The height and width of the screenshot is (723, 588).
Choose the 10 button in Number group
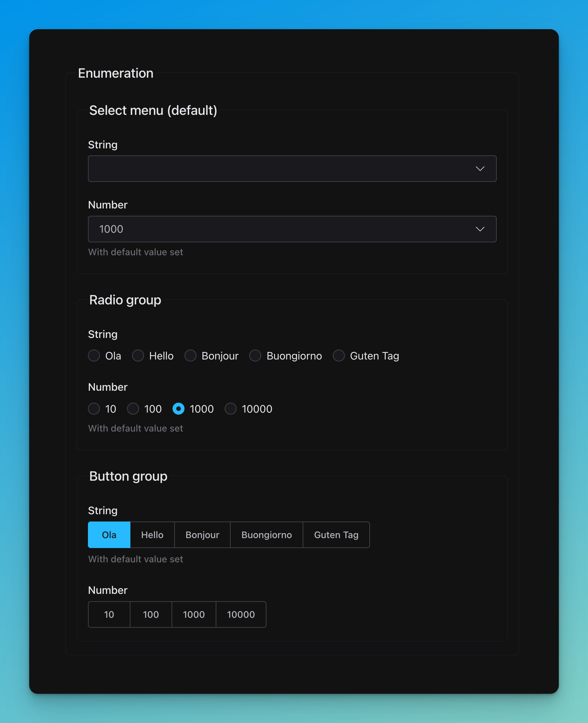(109, 614)
